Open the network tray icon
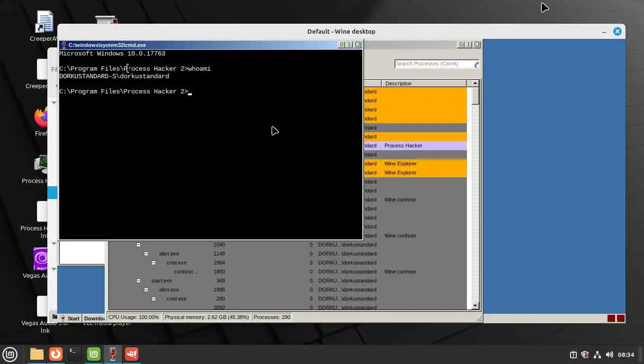Viewport: 644px width, 364px height. point(597,355)
